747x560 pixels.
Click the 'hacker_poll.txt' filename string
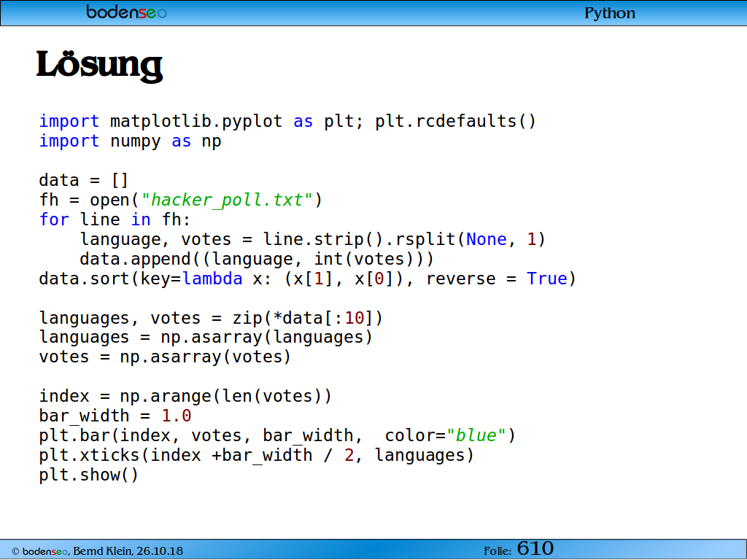point(227,200)
